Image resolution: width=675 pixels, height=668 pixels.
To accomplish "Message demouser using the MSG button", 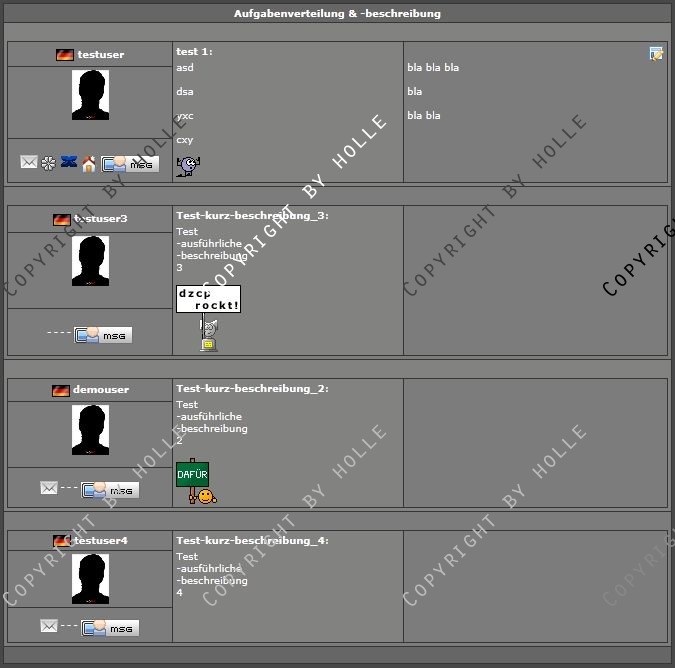I will [110, 490].
